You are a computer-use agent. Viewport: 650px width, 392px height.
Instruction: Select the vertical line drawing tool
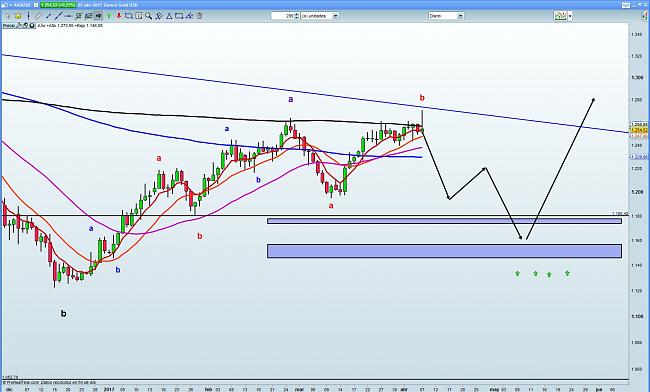click(28, 16)
